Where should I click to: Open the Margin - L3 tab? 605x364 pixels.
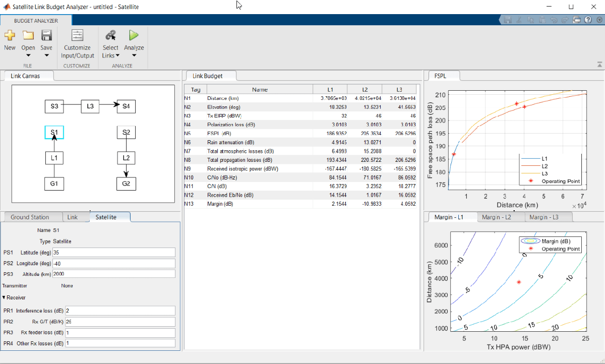pos(543,217)
